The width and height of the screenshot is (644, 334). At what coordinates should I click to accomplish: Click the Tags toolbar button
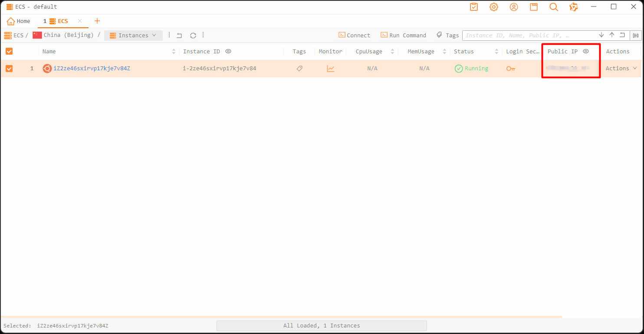coord(447,36)
